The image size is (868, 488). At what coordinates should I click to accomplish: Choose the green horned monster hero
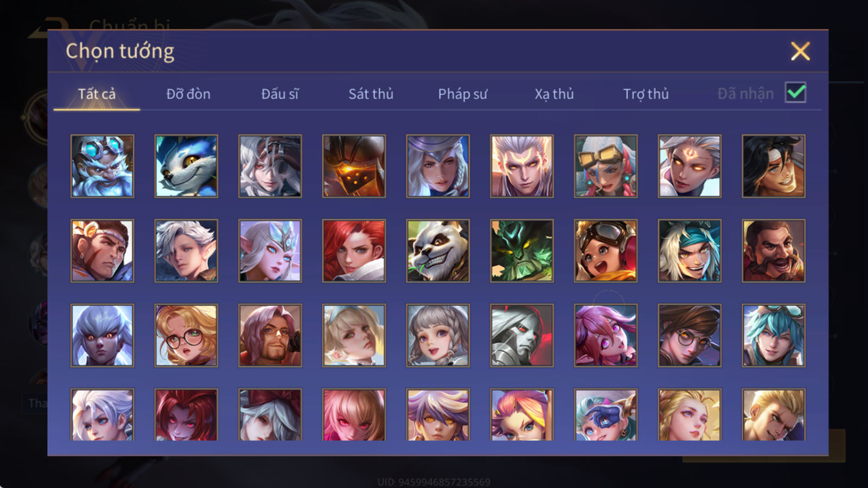pyautogui.click(x=522, y=251)
